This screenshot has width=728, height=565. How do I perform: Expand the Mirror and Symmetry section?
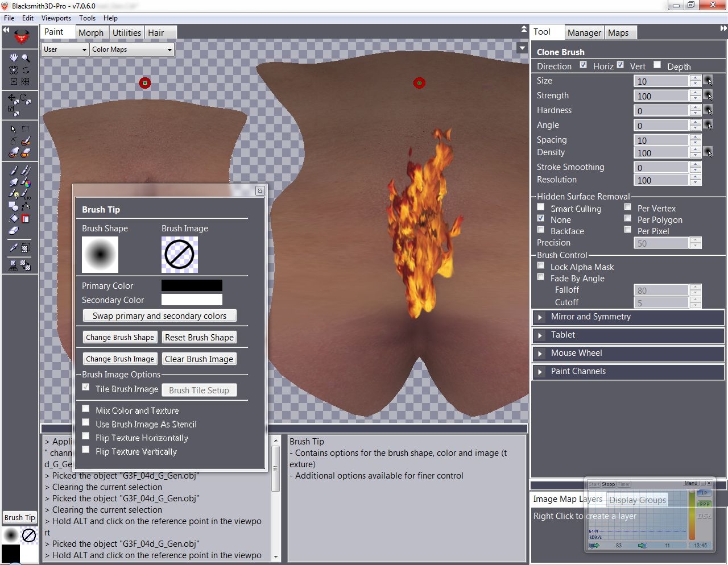coord(628,317)
